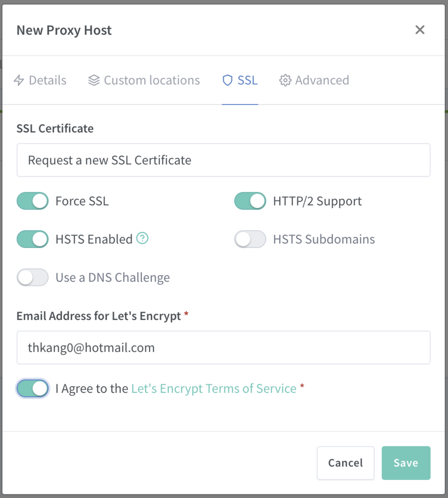
Task: Disable the HSTS Enabled toggle
Action: (33, 239)
